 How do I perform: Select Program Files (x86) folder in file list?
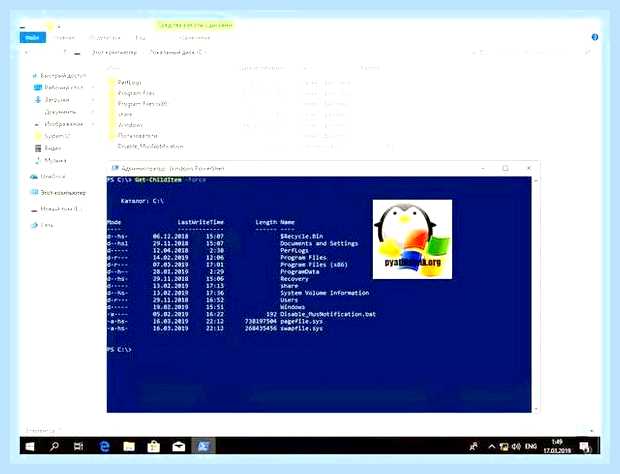coord(142,104)
